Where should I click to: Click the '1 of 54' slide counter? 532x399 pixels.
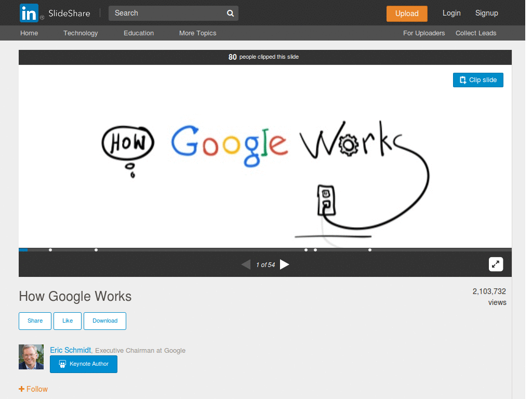point(265,264)
